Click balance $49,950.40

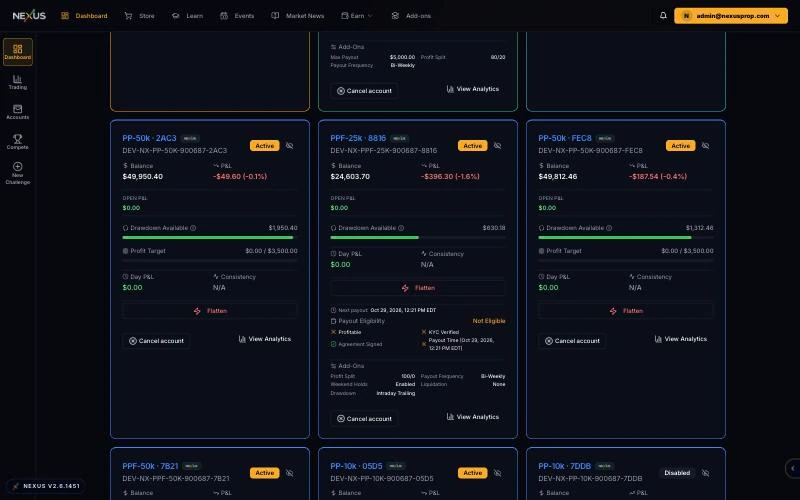[142, 177]
